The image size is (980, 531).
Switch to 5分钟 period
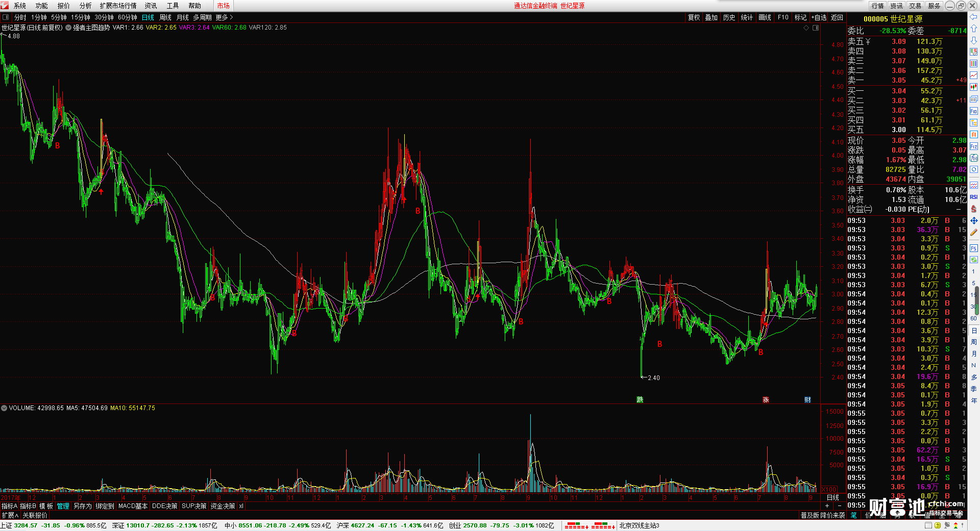coord(59,17)
